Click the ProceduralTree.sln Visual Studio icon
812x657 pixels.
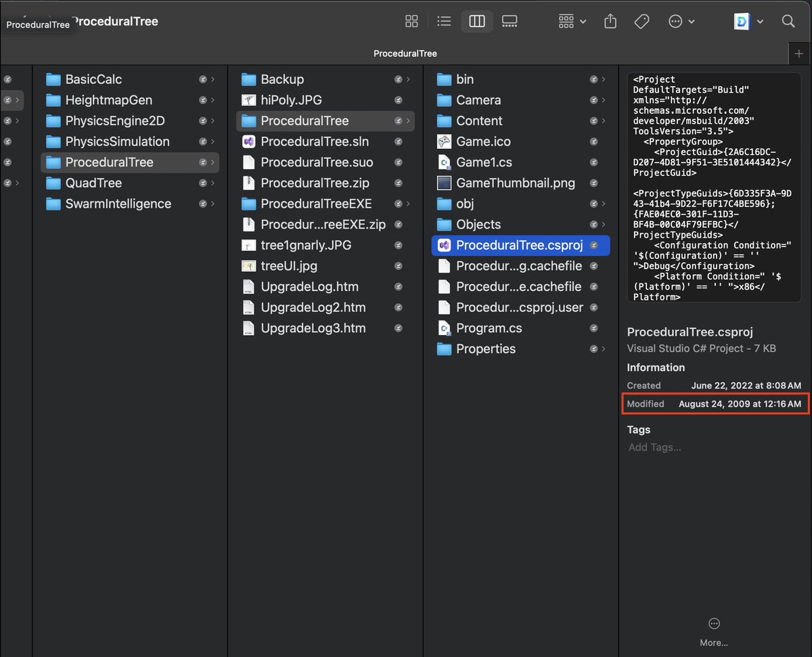[x=248, y=142]
